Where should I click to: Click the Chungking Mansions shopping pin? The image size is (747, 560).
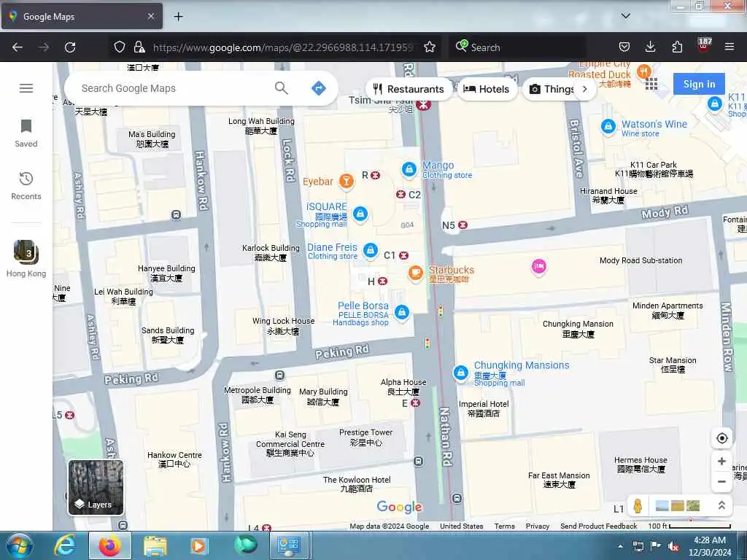(x=461, y=373)
